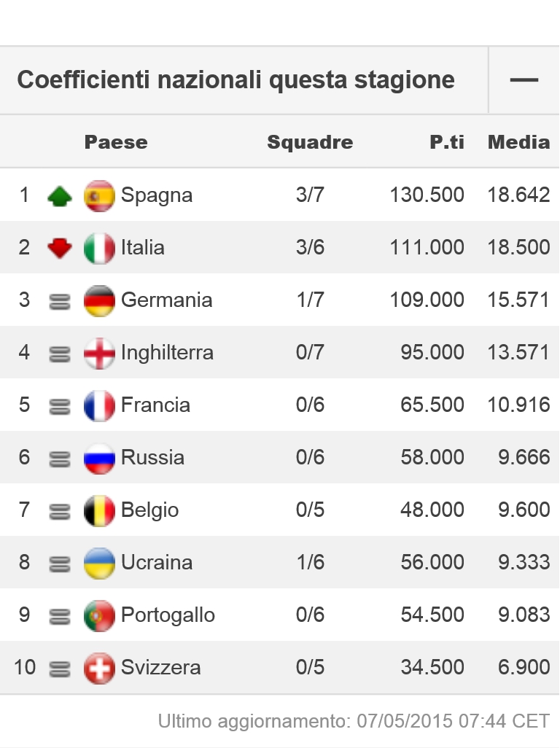This screenshot has width=560, height=748.
Task: Click the green up arrow beside Spagna
Action: click(x=60, y=196)
